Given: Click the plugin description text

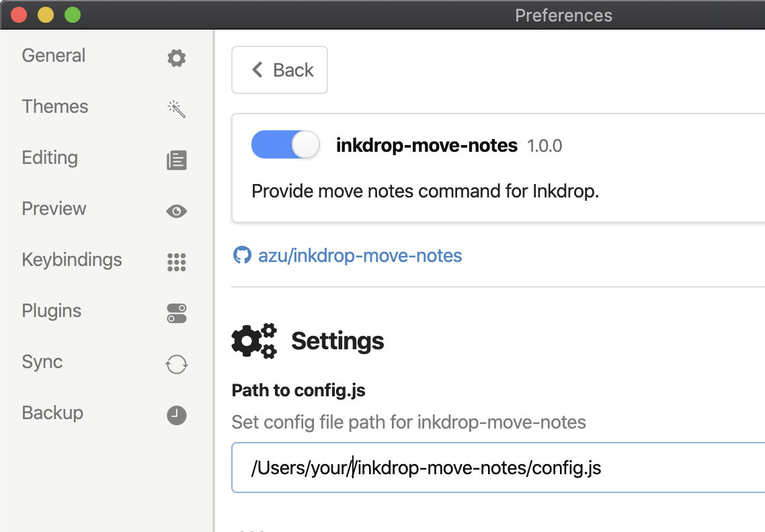Looking at the screenshot, I should click(x=425, y=191).
